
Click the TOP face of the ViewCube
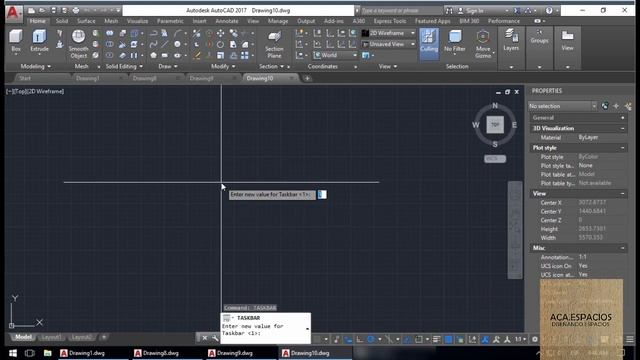[495, 124]
